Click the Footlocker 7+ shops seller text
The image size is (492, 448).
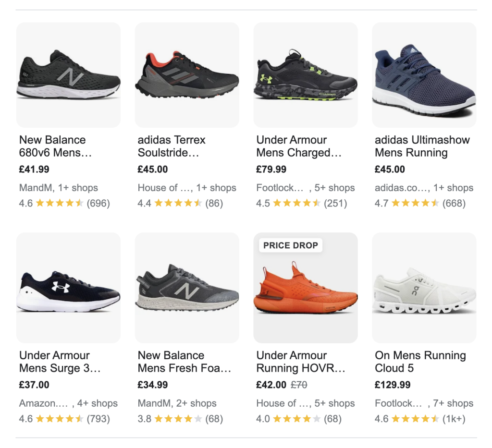(x=424, y=403)
